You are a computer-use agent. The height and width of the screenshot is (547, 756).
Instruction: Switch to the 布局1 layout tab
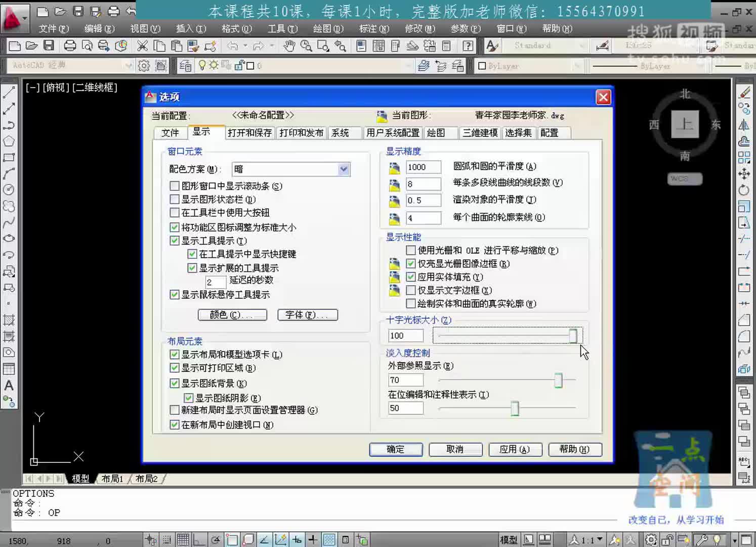click(x=112, y=478)
